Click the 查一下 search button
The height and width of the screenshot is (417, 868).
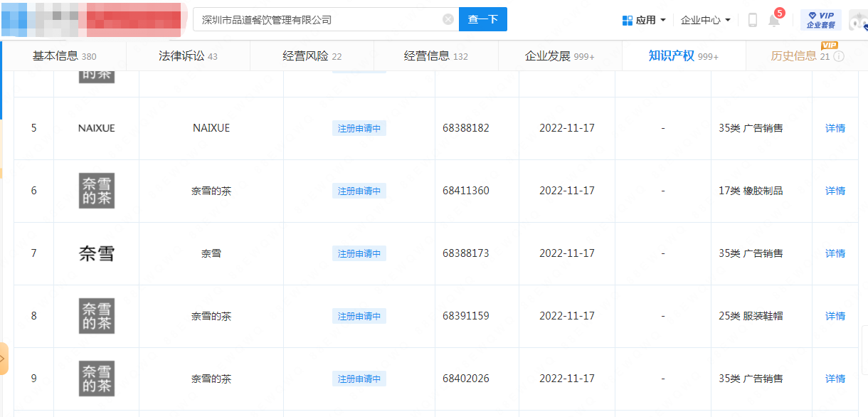482,20
